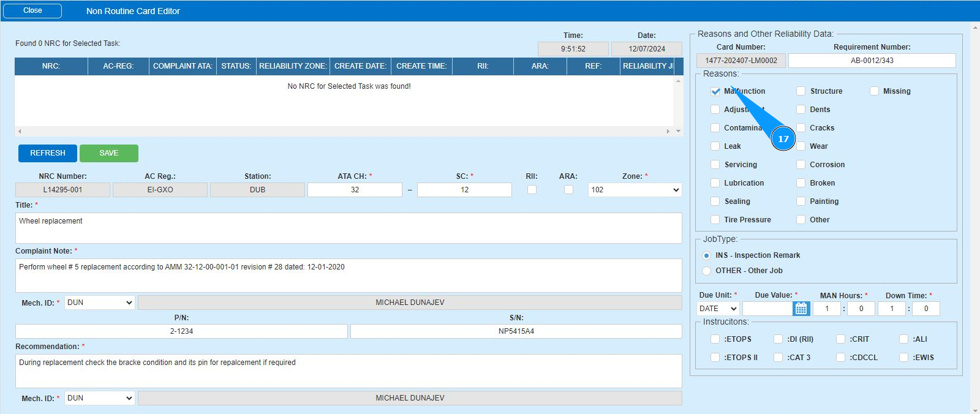Click into the Requirement Number field
The height and width of the screenshot is (414, 980).
872,61
